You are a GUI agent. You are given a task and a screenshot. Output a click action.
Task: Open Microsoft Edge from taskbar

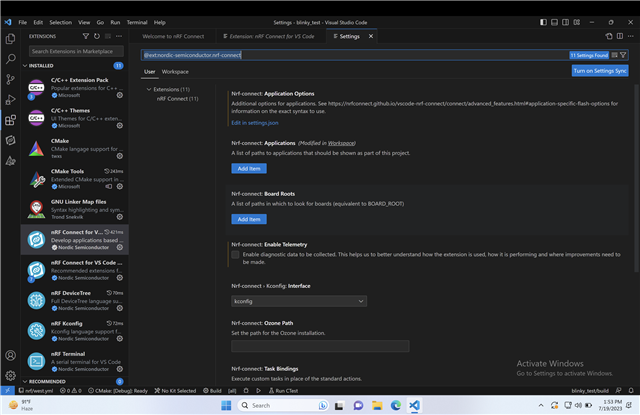[x=396, y=405]
